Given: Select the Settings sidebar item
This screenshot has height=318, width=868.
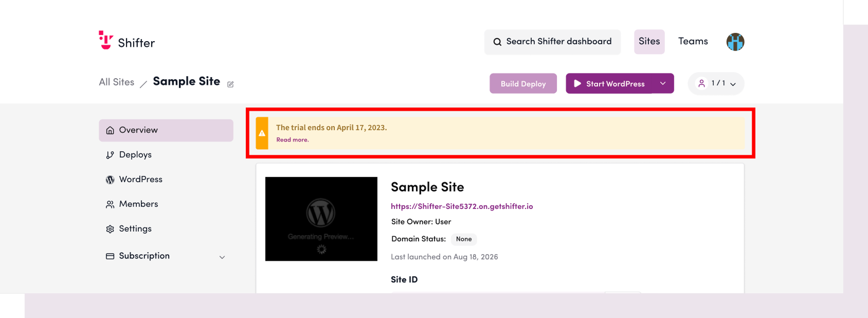Looking at the screenshot, I should pos(166,229).
